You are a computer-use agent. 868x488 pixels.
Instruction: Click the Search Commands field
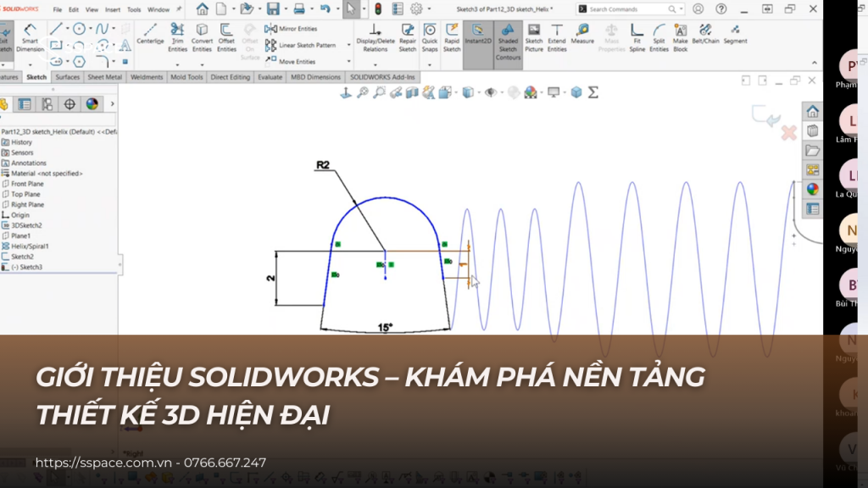tap(630, 8)
